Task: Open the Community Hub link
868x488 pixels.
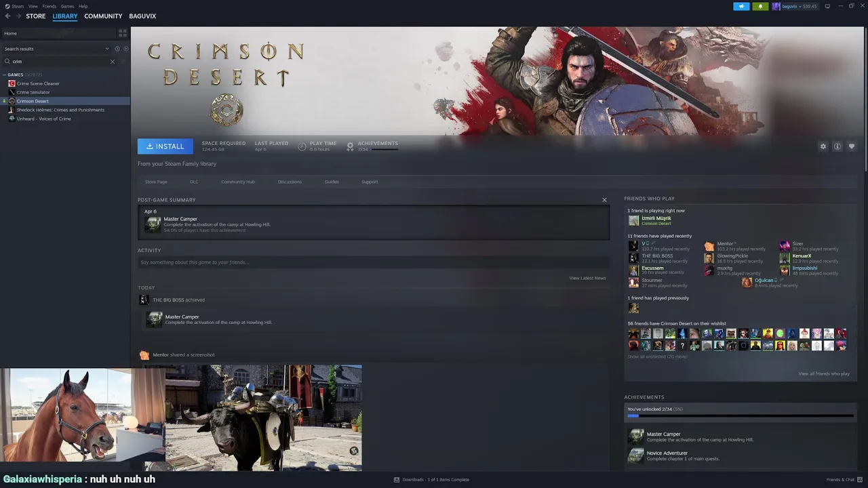Action: point(238,182)
